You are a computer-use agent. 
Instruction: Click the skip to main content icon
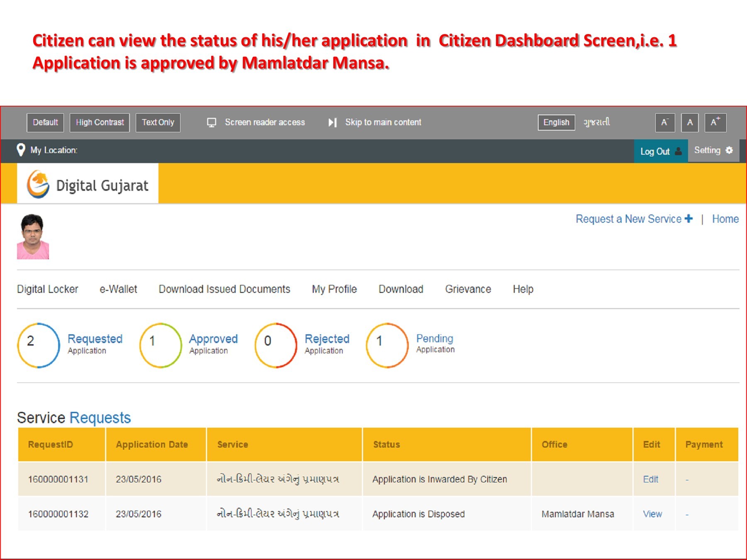pyautogui.click(x=332, y=122)
